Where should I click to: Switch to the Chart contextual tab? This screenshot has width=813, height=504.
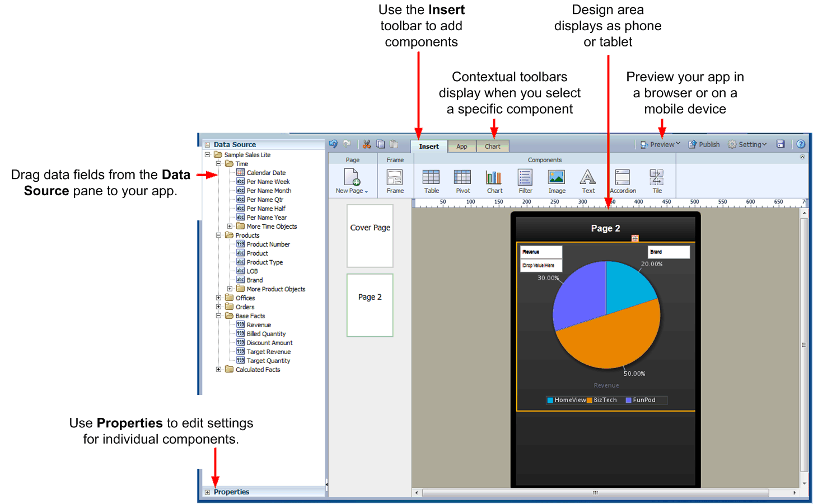(493, 147)
